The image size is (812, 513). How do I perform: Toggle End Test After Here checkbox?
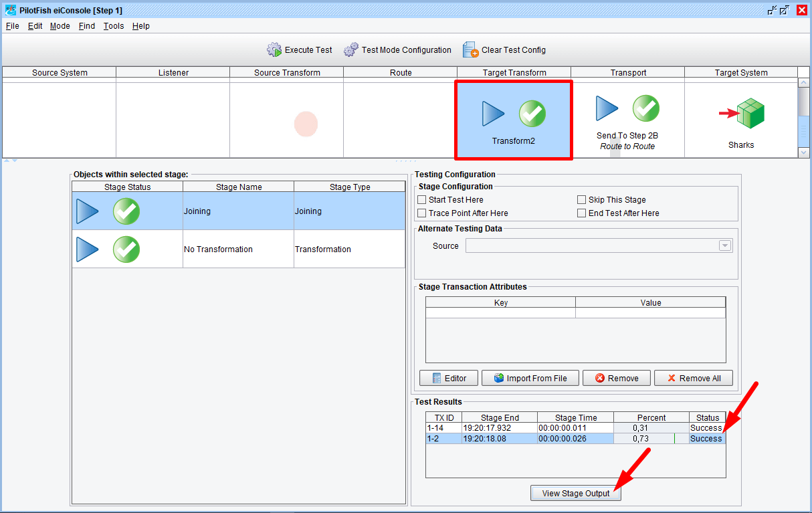(x=581, y=213)
